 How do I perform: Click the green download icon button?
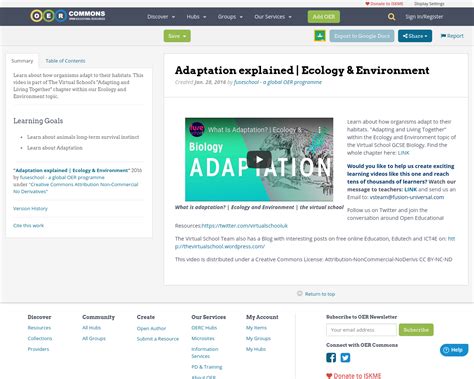pos(320,36)
